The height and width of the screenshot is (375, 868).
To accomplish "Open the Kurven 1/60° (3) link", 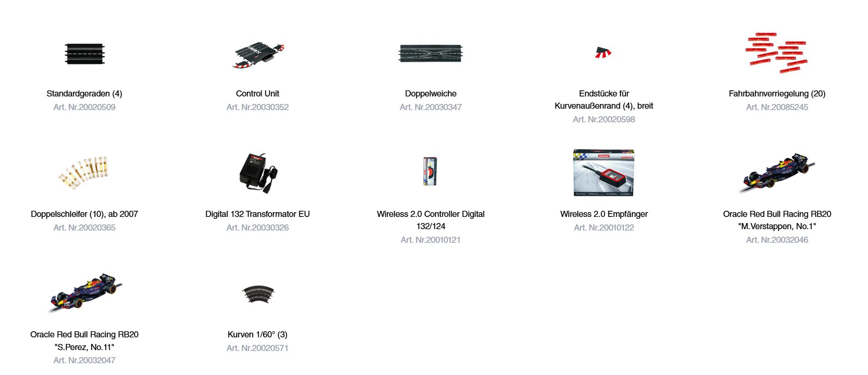I will [x=257, y=335].
